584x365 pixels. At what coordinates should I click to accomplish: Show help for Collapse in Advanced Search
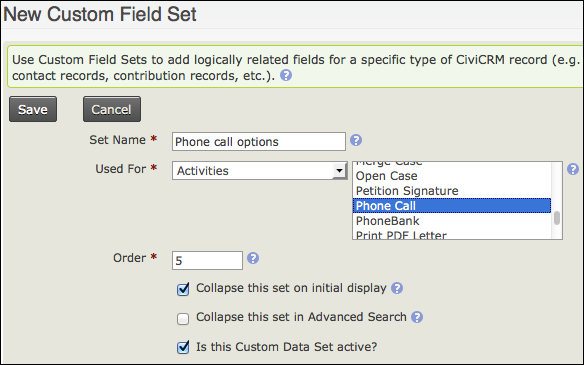417,317
